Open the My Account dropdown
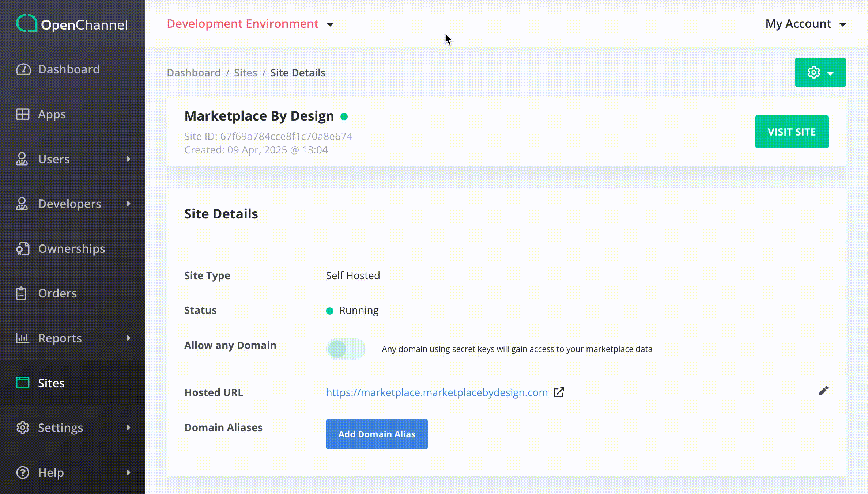Viewport: 868px width, 494px height. coord(805,24)
